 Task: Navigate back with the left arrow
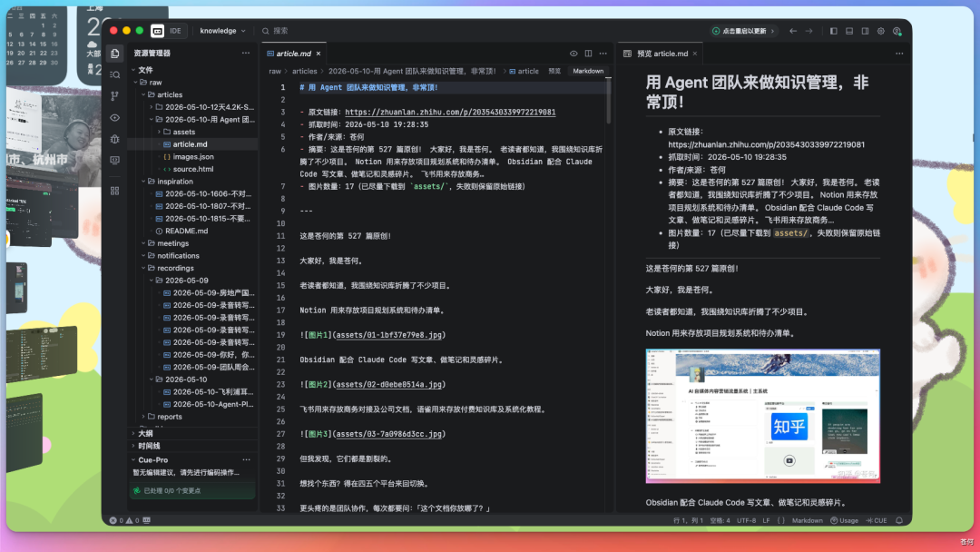793,31
